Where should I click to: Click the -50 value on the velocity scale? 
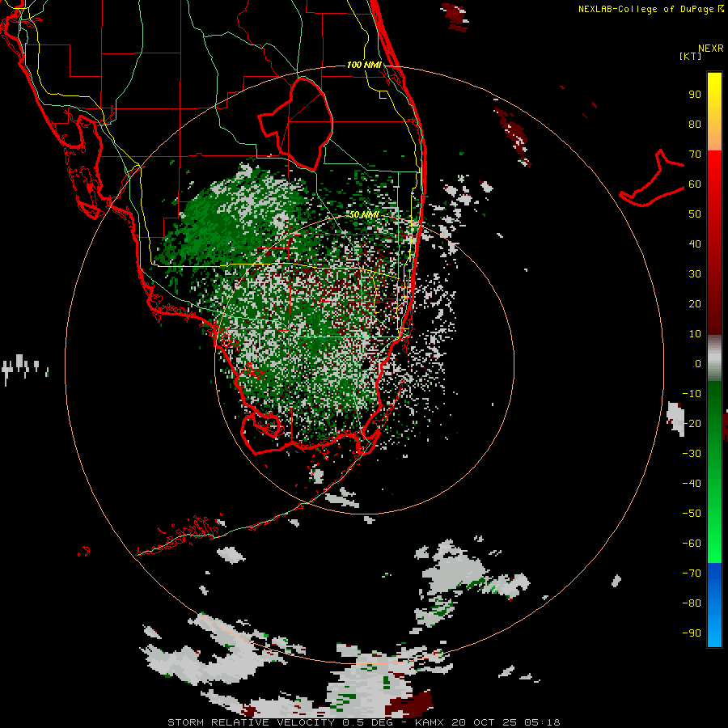coord(692,514)
